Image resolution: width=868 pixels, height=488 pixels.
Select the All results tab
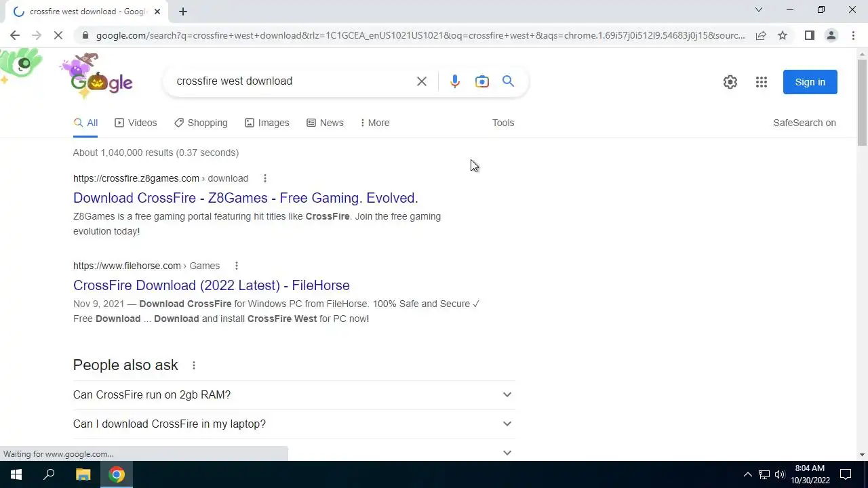tap(85, 123)
